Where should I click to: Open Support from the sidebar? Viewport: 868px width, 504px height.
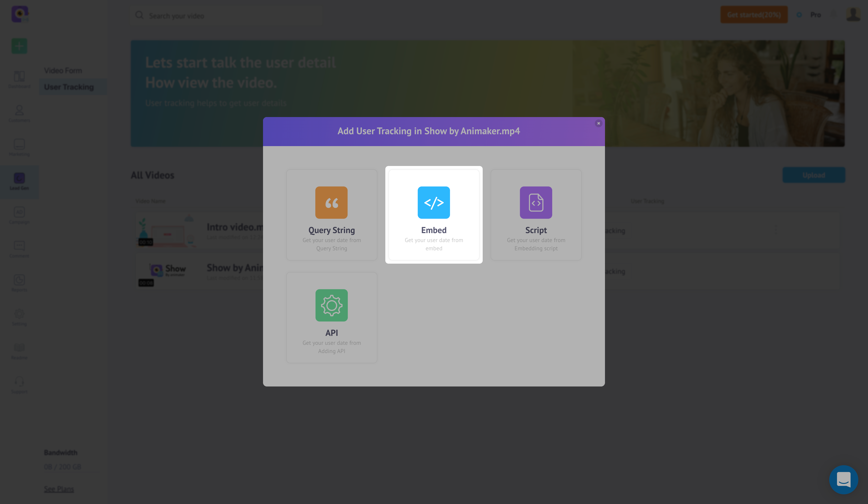point(19,385)
